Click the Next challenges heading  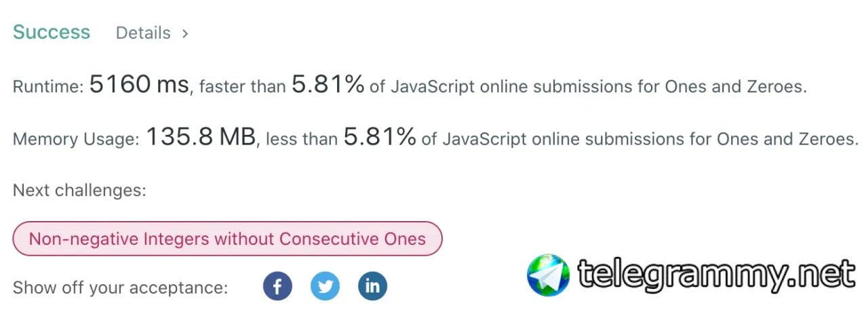[x=79, y=191]
